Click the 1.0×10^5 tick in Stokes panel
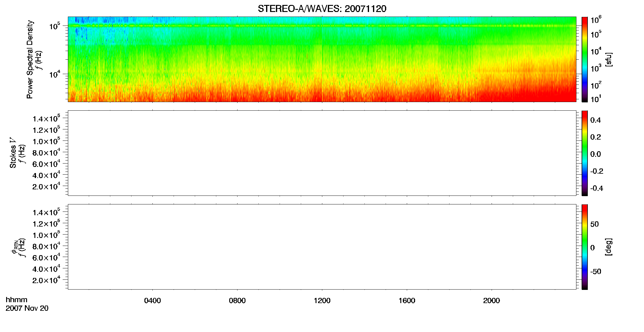644x332 pixels. [x=46, y=141]
